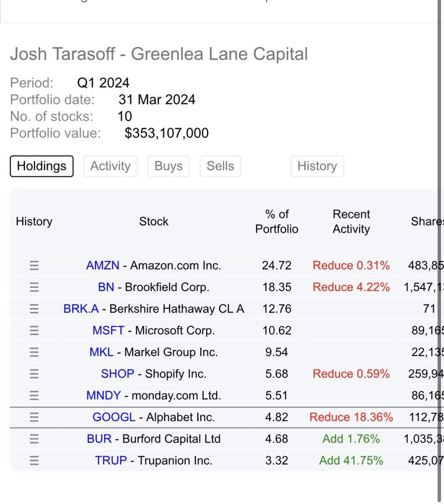Click the Shares column header
Screen dimensions: 444x504
point(427,221)
